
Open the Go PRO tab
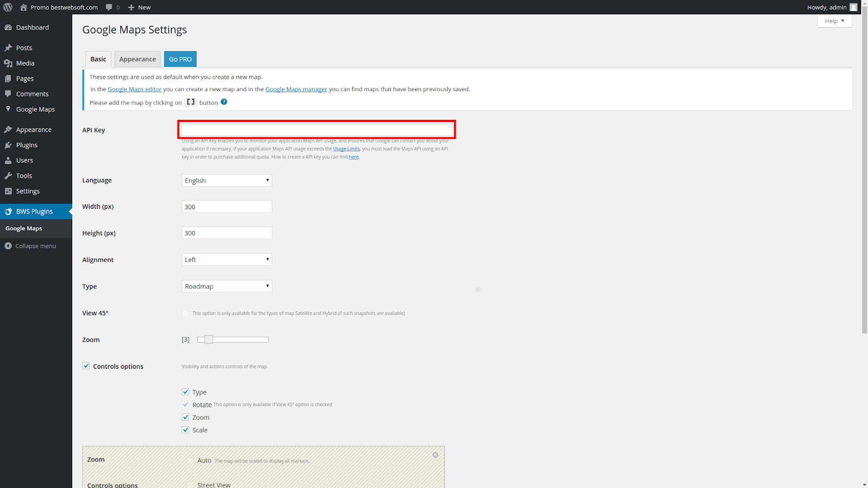(x=180, y=59)
